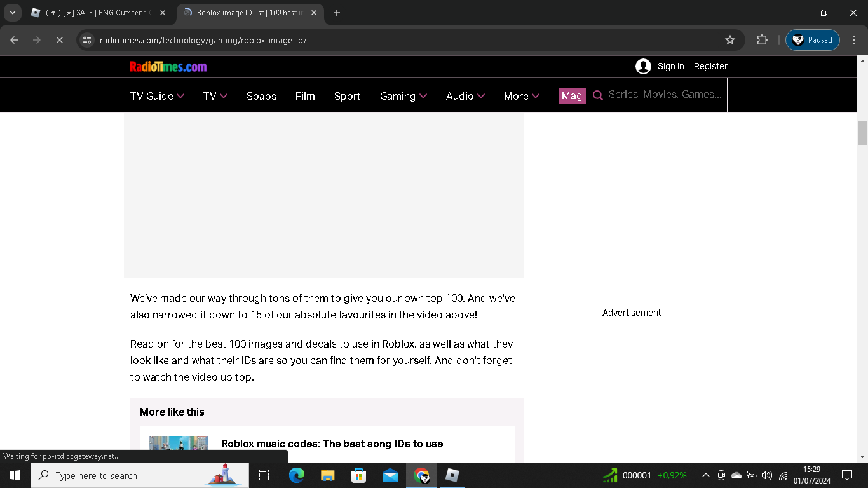Click the RadioTimes.com logo
868x488 pixels.
click(168, 67)
